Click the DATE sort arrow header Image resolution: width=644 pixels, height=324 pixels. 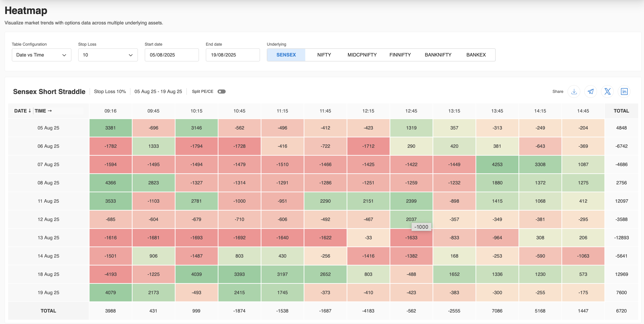pyautogui.click(x=23, y=111)
